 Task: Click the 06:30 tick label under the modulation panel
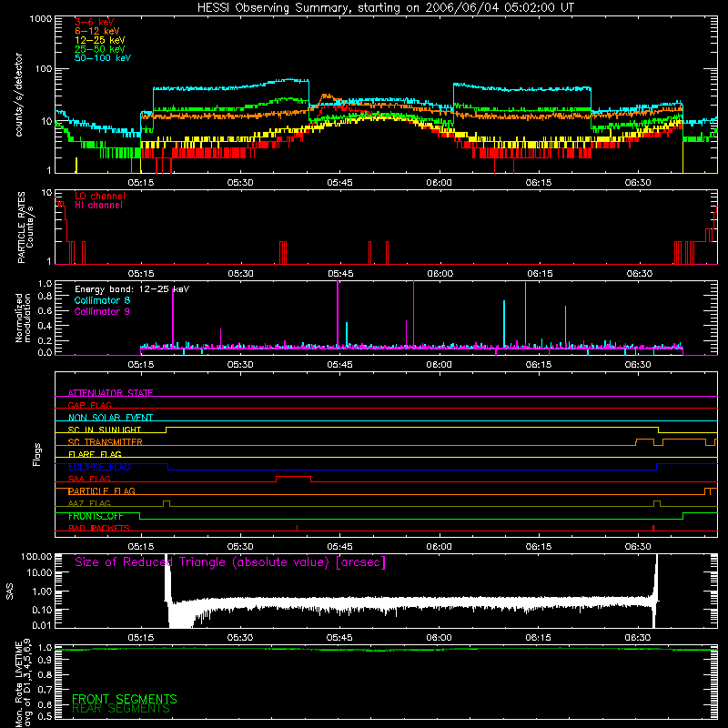[x=638, y=365]
